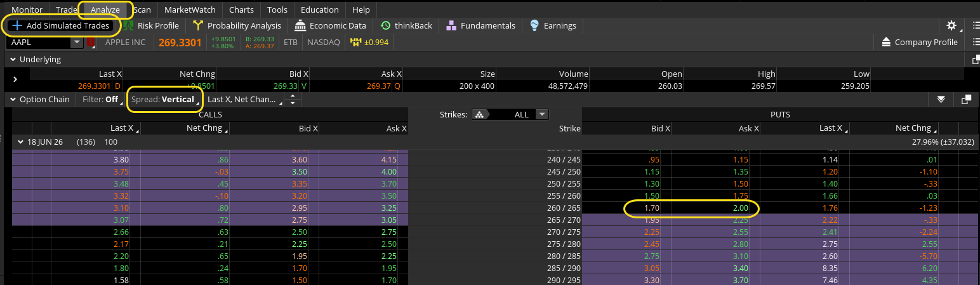Open the Fundamentals sub-tab

480,25
